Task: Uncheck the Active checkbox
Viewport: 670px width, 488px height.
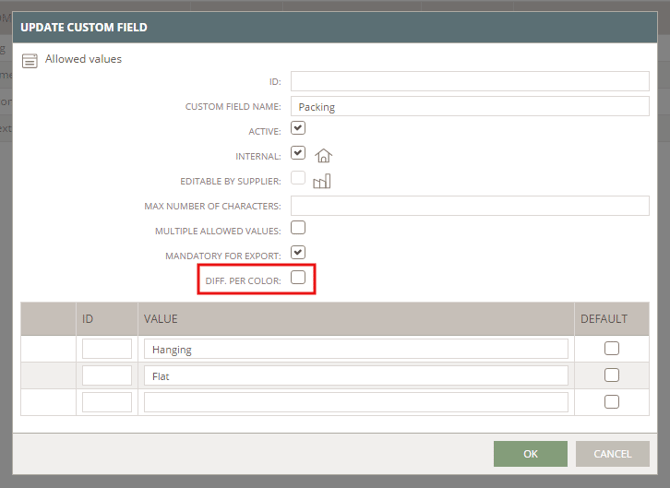Action: [x=298, y=129]
